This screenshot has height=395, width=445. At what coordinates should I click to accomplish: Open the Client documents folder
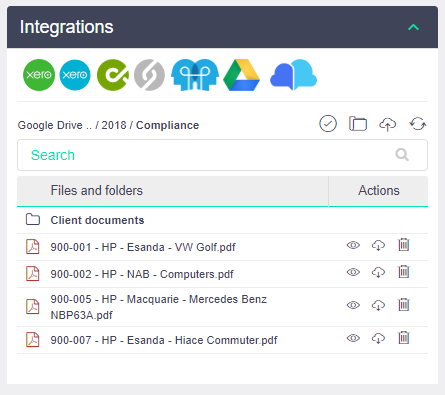coord(97,220)
